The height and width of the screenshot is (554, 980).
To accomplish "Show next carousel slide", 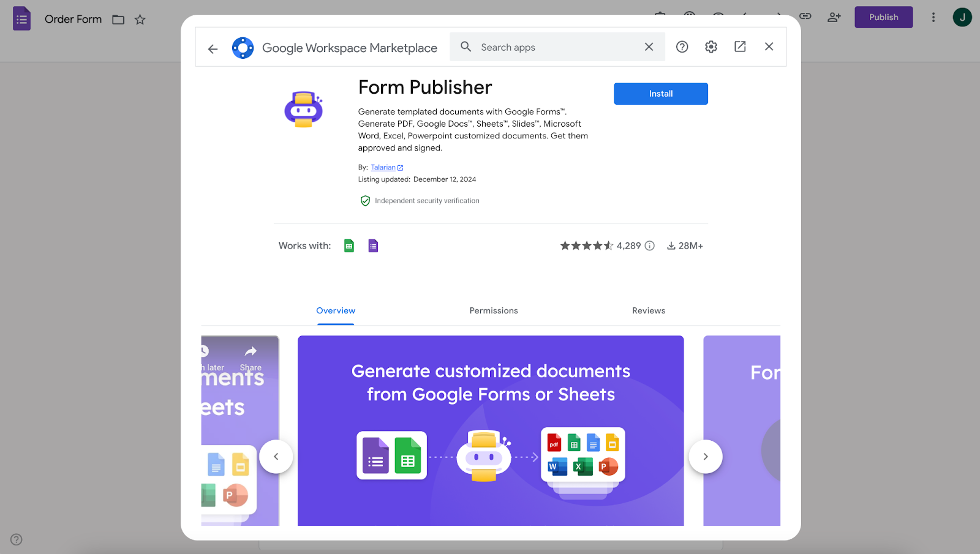I will coord(706,457).
